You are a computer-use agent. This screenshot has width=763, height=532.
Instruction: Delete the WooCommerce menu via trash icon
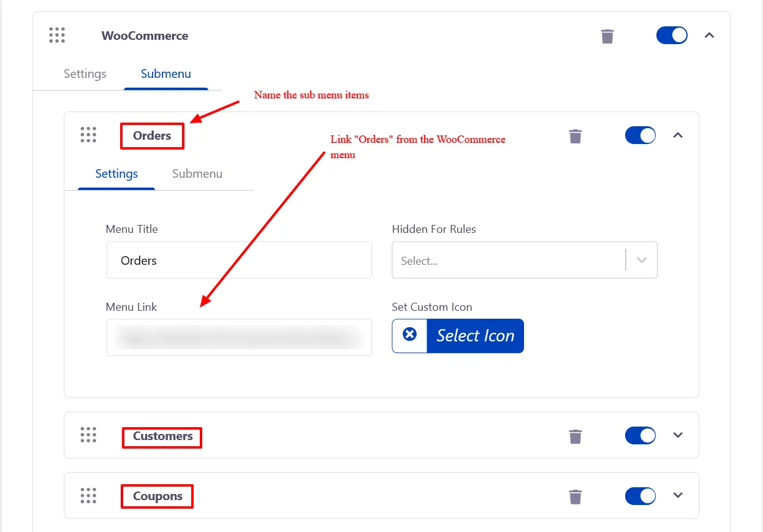pyautogui.click(x=607, y=36)
